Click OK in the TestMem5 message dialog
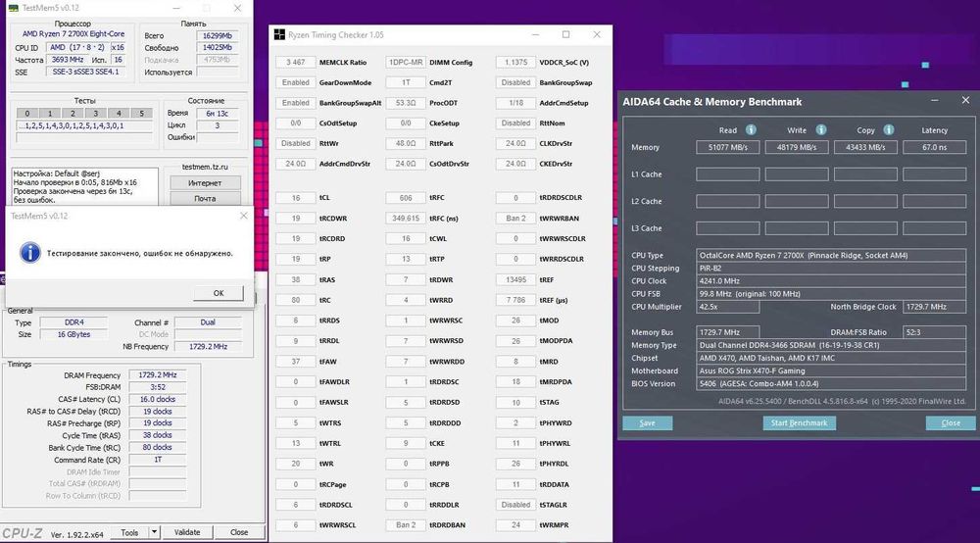980x543 pixels. [219, 292]
